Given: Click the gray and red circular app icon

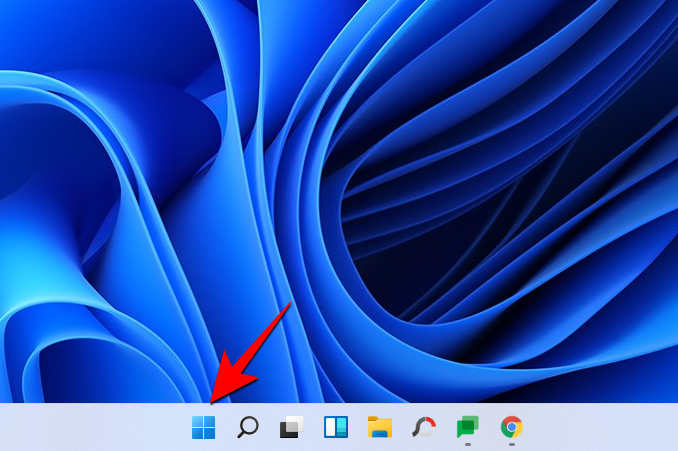Looking at the screenshot, I should coord(424,428).
